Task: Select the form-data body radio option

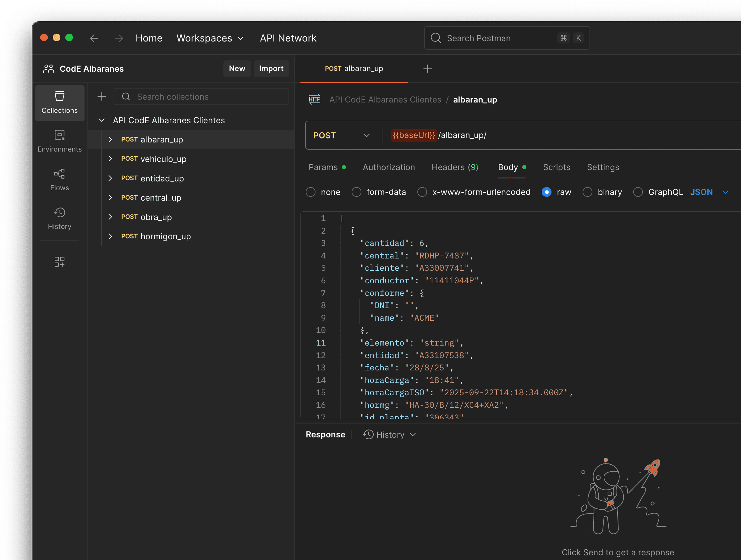Action: pyautogui.click(x=356, y=192)
